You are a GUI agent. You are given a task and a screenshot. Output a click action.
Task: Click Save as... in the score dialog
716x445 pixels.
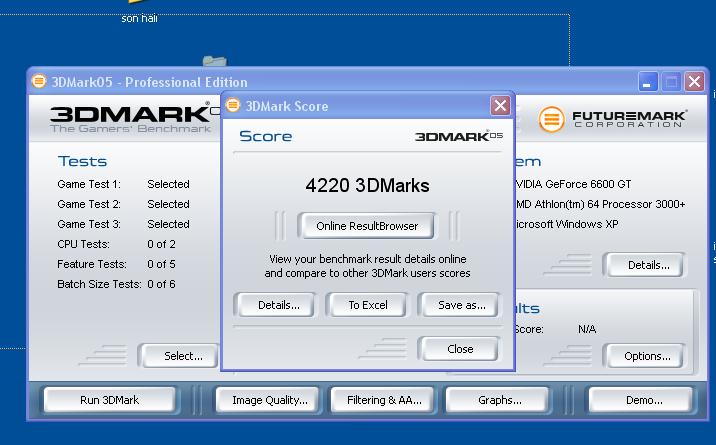[462, 305]
